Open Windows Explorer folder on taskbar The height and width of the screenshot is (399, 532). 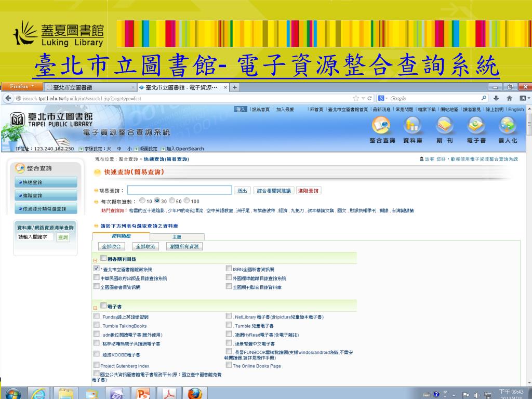pos(66,394)
